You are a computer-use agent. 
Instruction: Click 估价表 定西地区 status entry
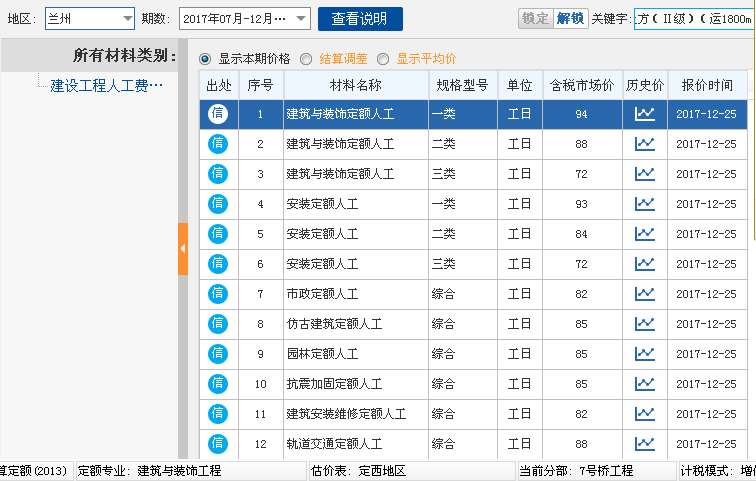413,471
